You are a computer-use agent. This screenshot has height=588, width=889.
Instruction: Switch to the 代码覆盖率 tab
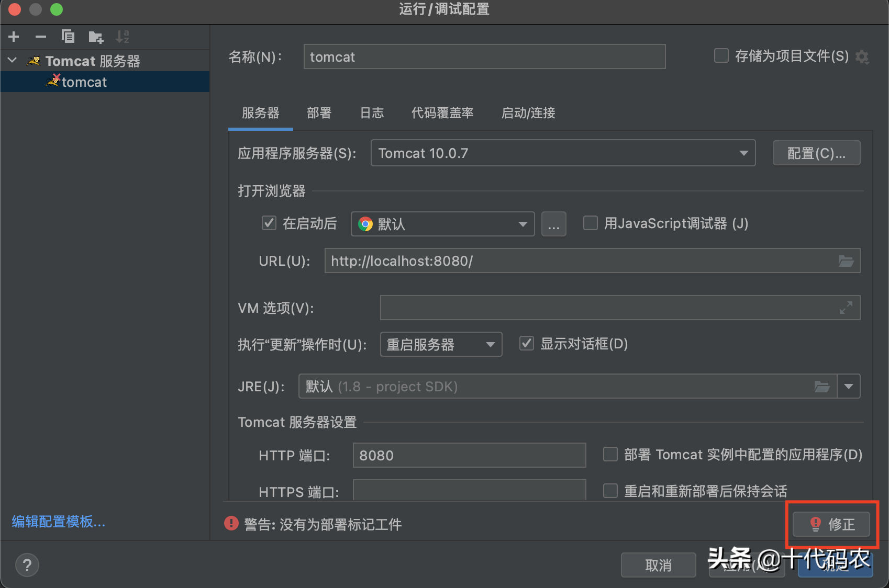(x=442, y=113)
